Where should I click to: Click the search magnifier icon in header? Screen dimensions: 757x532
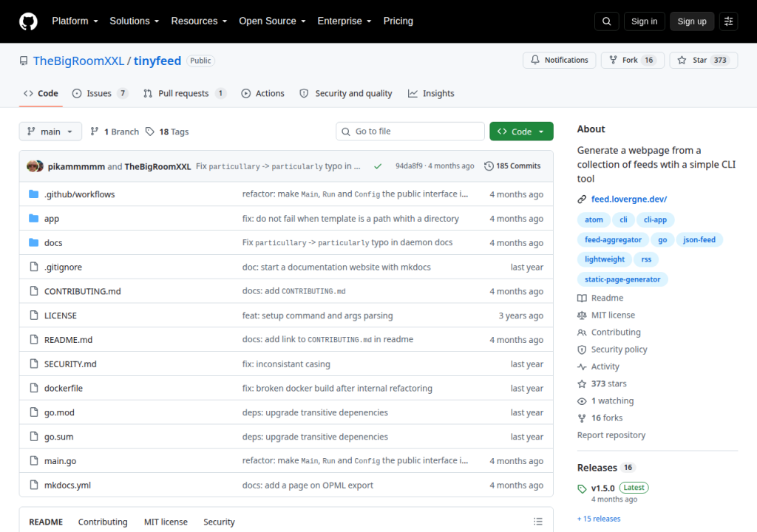pyautogui.click(x=606, y=21)
